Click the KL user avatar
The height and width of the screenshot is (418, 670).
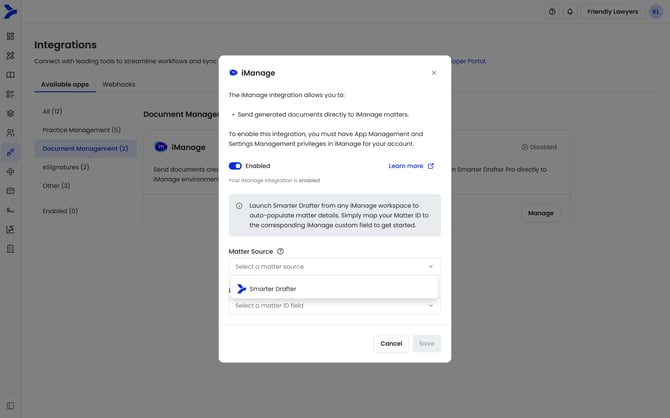coord(656,12)
